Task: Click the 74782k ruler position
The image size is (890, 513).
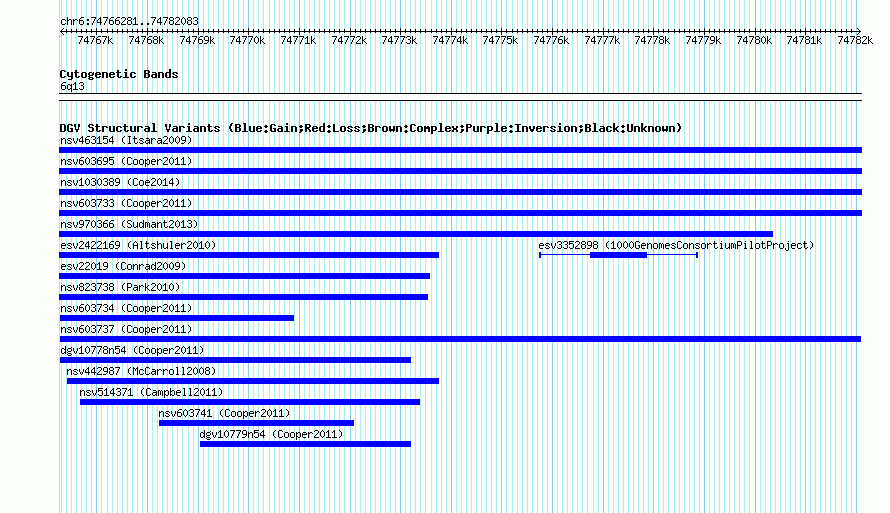Action: [x=855, y=40]
